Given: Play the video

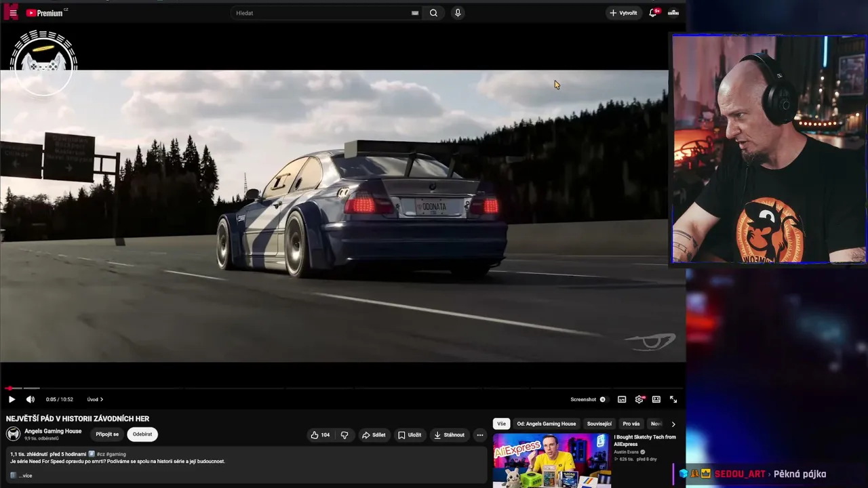Looking at the screenshot, I should point(12,399).
